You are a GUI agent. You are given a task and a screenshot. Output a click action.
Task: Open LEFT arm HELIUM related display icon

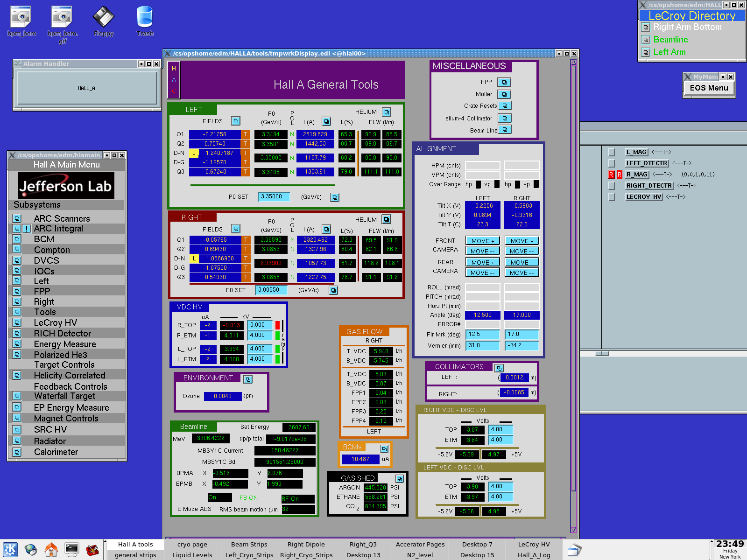click(x=387, y=112)
